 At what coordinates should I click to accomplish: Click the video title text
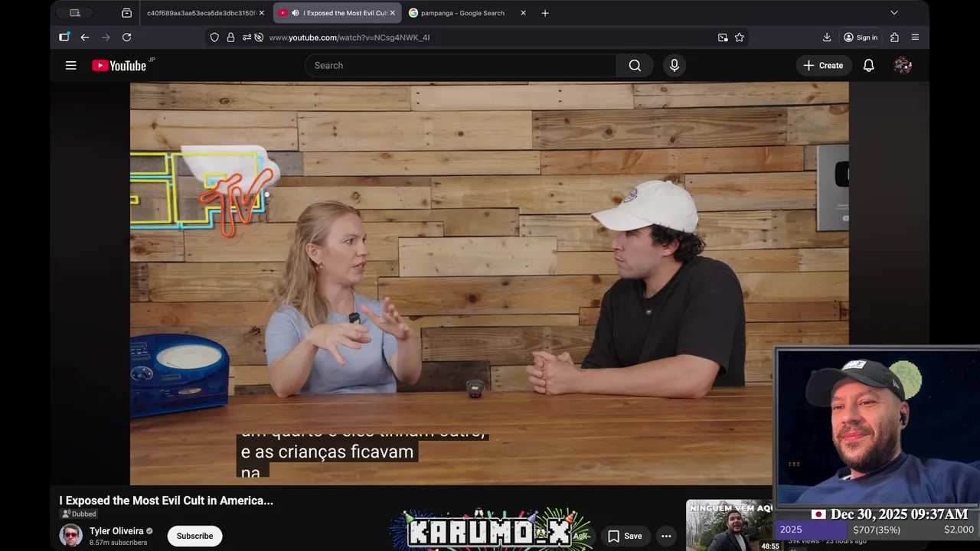click(x=166, y=500)
